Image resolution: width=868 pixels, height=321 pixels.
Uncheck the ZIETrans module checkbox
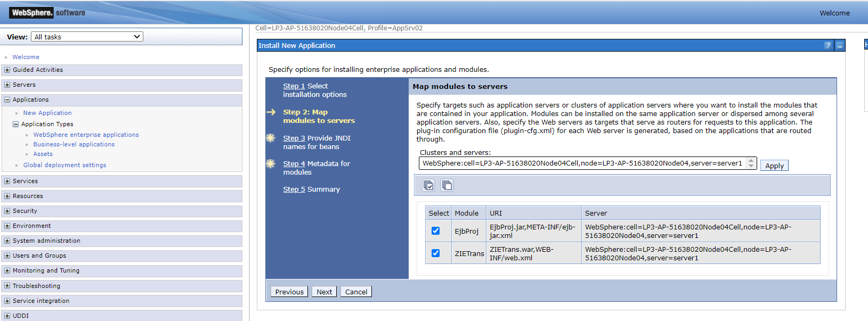pyautogui.click(x=435, y=253)
